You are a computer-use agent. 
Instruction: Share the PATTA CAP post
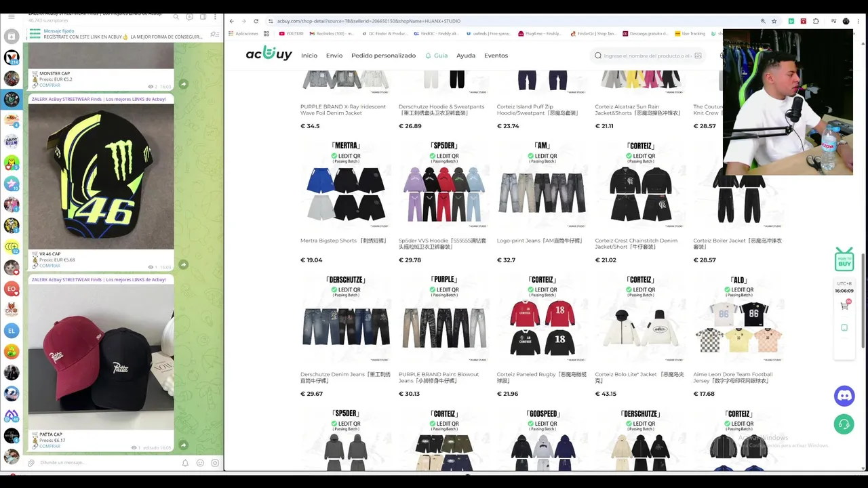(x=183, y=445)
